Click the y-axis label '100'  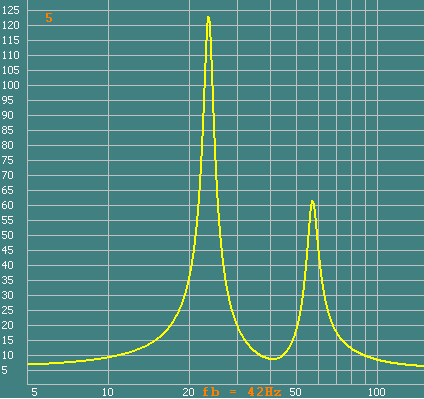coord(11,85)
